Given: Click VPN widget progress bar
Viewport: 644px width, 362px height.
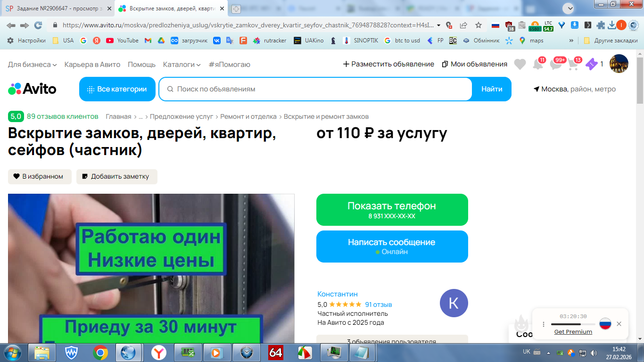Looking at the screenshot, I should coord(573,324).
